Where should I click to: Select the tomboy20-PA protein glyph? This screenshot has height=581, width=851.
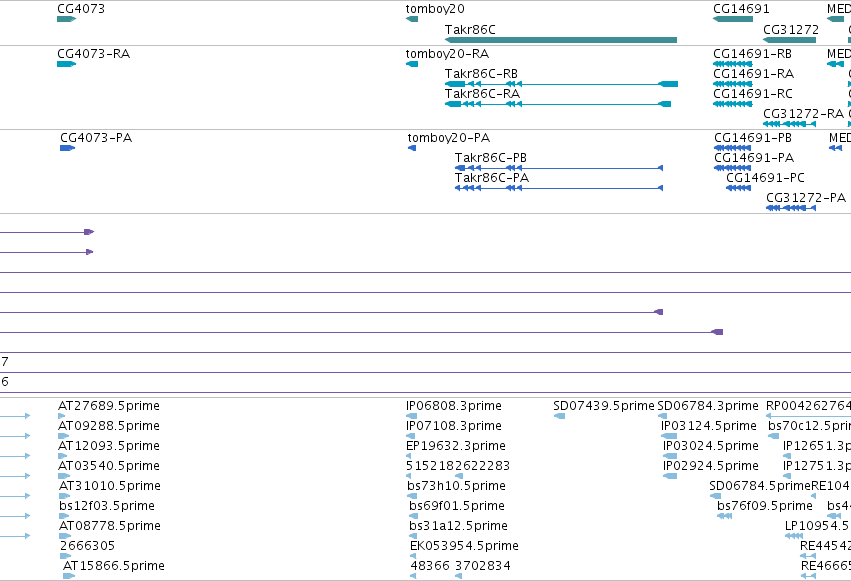click(412, 148)
